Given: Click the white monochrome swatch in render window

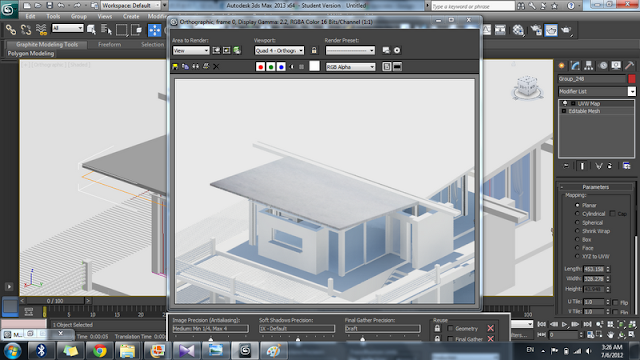Looking at the screenshot, I should (x=314, y=66).
